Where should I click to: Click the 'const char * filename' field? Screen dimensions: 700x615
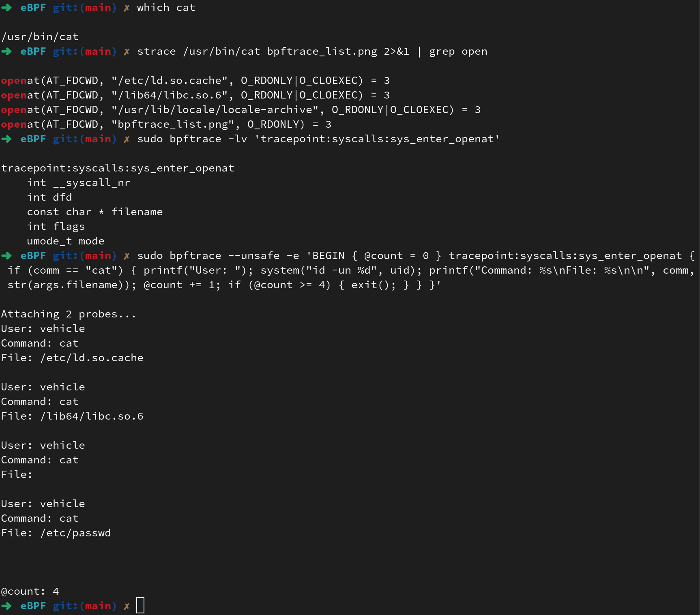point(94,212)
